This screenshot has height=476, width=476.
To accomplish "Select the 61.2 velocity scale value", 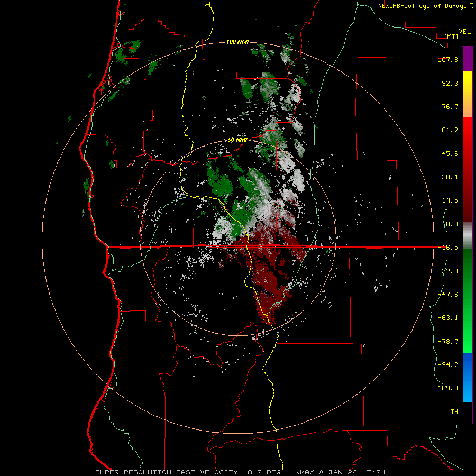I will click(x=450, y=130).
